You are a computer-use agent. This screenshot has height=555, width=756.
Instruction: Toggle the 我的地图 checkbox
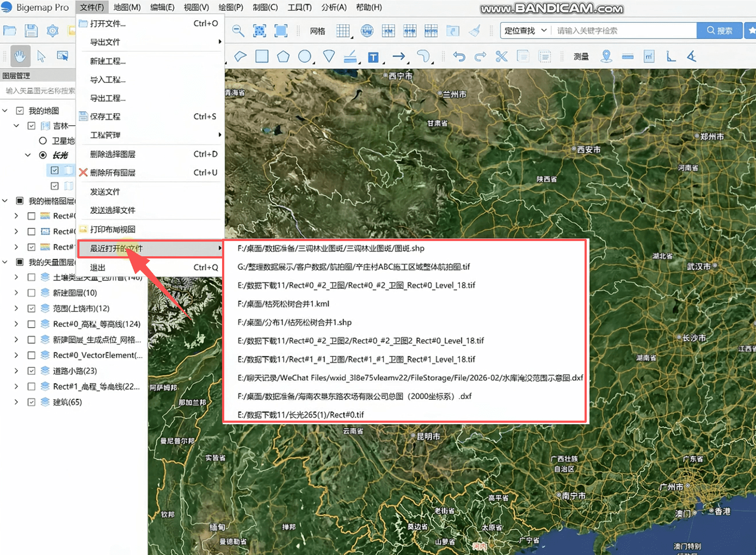20,110
